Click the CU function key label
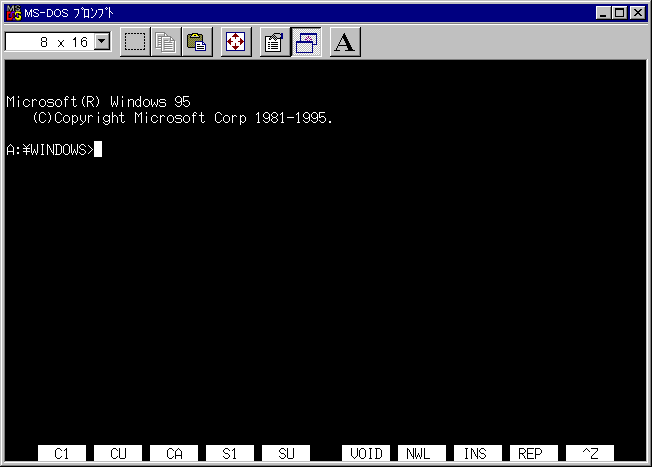 [x=118, y=453]
